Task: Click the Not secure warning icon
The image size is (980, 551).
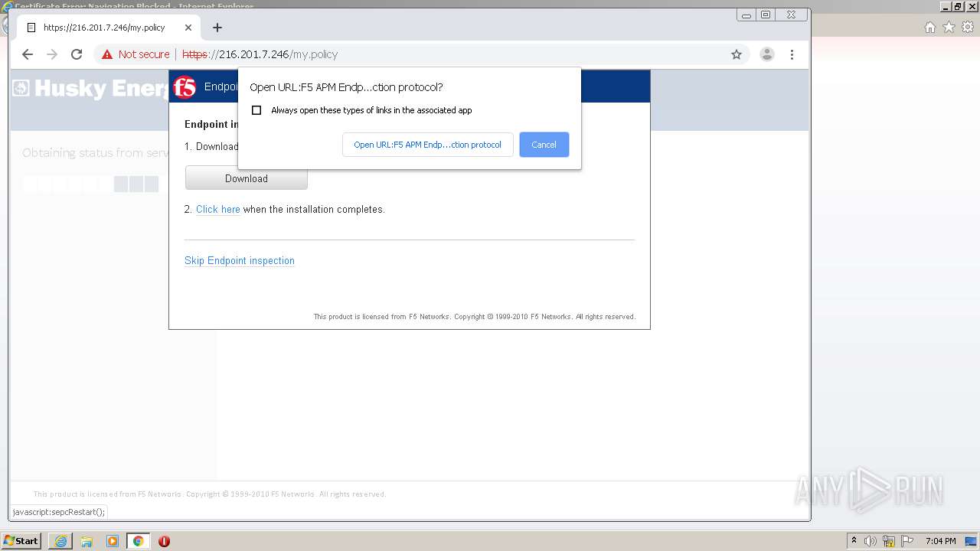Action: pos(107,54)
